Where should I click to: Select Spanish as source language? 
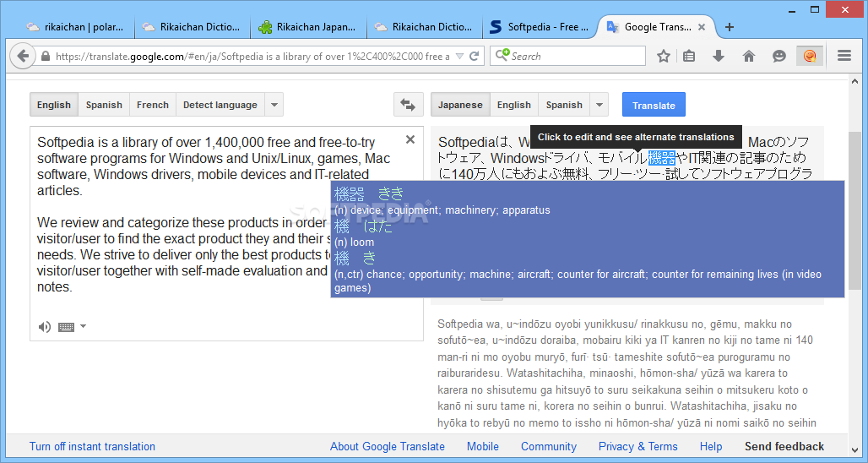click(104, 105)
